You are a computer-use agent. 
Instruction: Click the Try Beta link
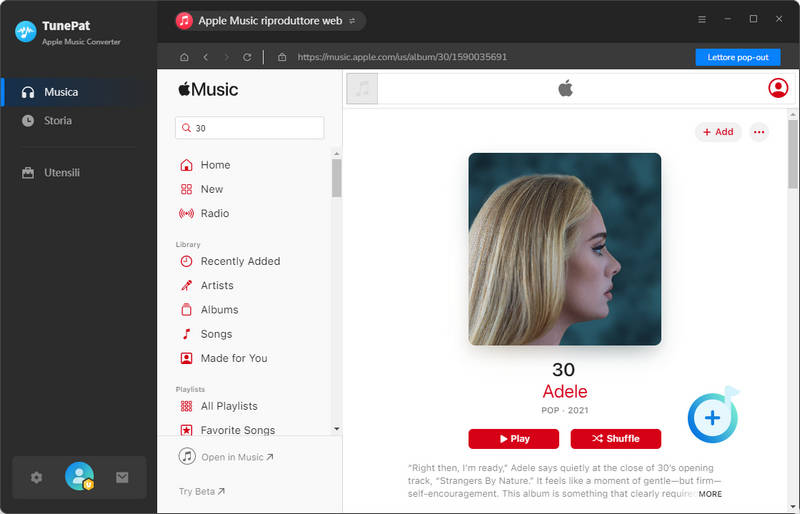click(202, 492)
